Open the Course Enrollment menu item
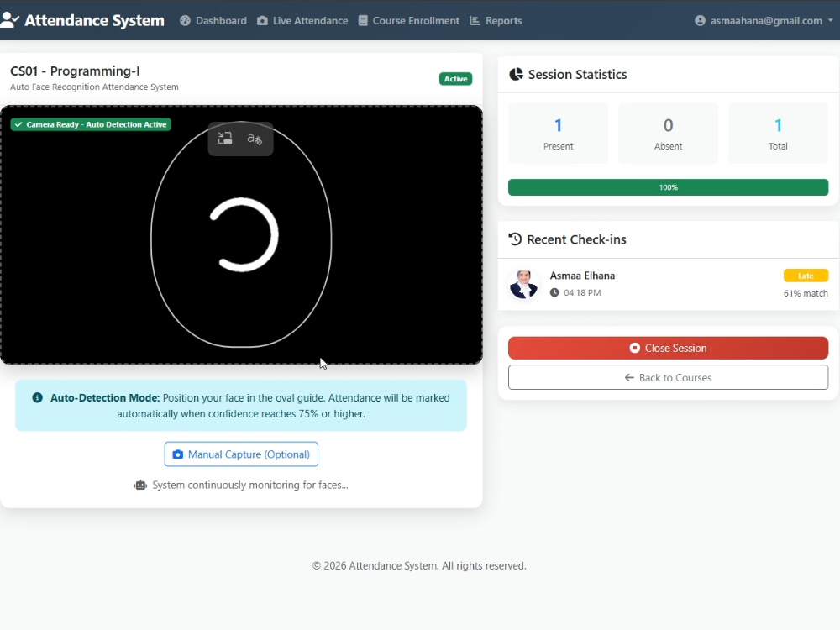Screen dimensions: 840x630 click(409, 20)
